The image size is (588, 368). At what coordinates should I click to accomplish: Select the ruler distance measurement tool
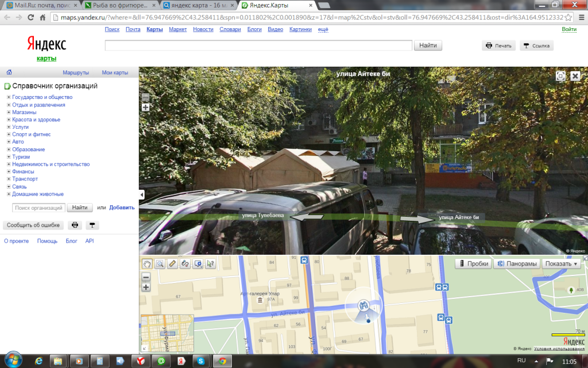coord(172,263)
